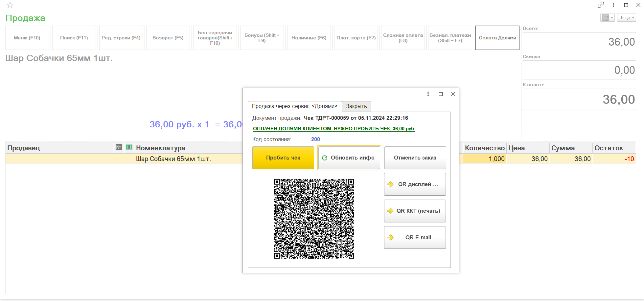Click arrow icon on QR дисплей
This screenshot has width=644, height=301.
tap(390, 184)
